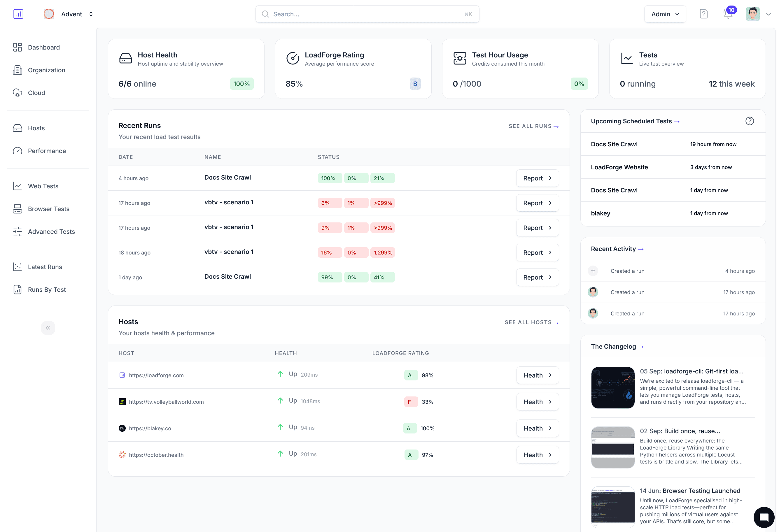Image resolution: width=779 pixels, height=532 pixels.
Task: Collapse the sidebar with the chevron button
Action: point(48,328)
